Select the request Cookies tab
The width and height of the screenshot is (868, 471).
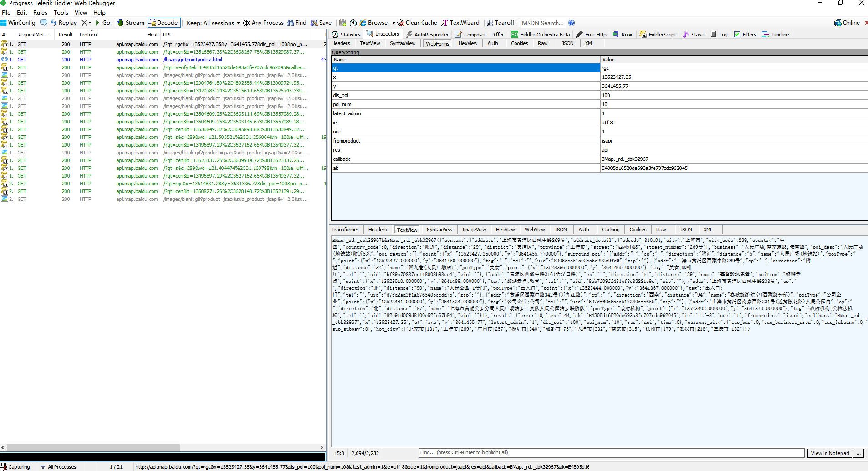click(x=519, y=43)
